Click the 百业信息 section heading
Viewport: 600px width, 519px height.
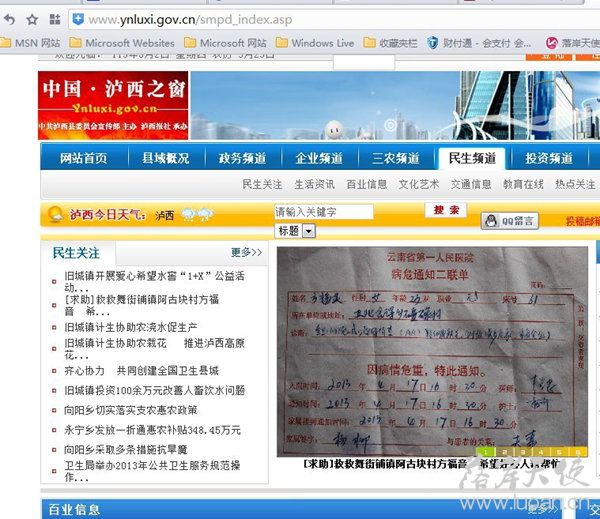point(74,509)
